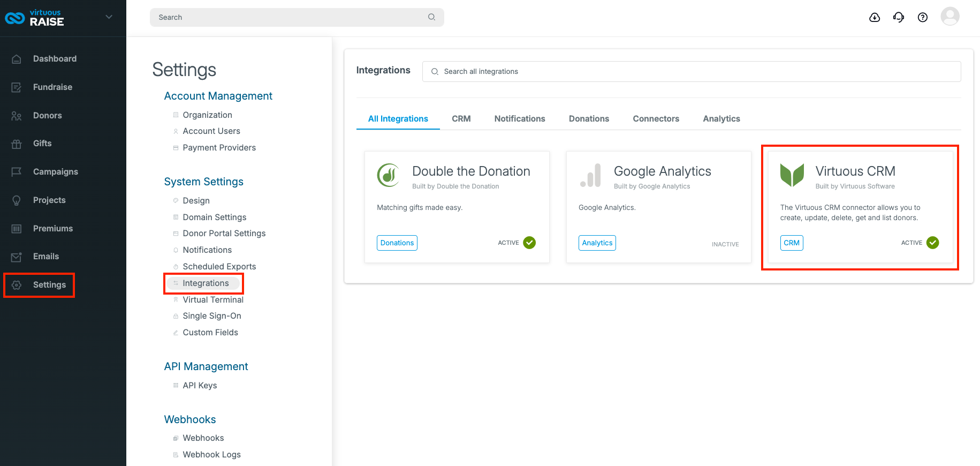Click INACTIVE status on Google Analytics

[725, 244]
